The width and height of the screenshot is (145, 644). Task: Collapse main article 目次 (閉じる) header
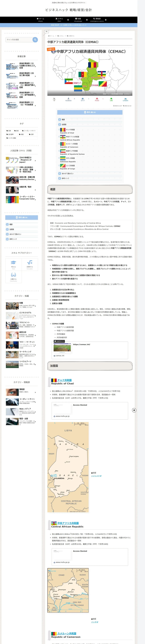click(x=90, y=112)
